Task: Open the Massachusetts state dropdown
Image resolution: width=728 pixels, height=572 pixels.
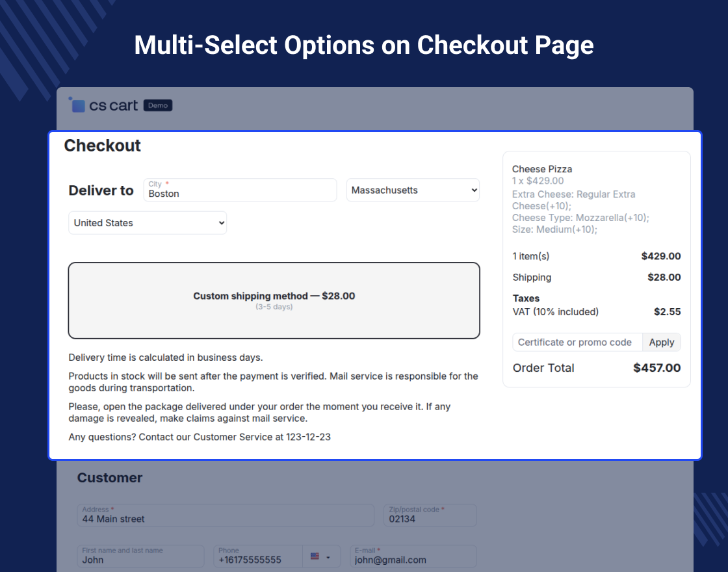Action: pyautogui.click(x=413, y=190)
